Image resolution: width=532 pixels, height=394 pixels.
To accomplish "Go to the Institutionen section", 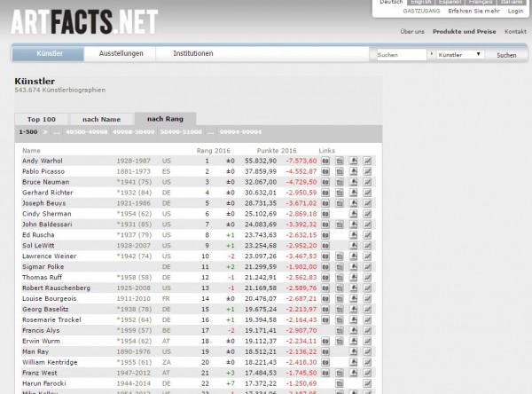I will coord(193,53).
